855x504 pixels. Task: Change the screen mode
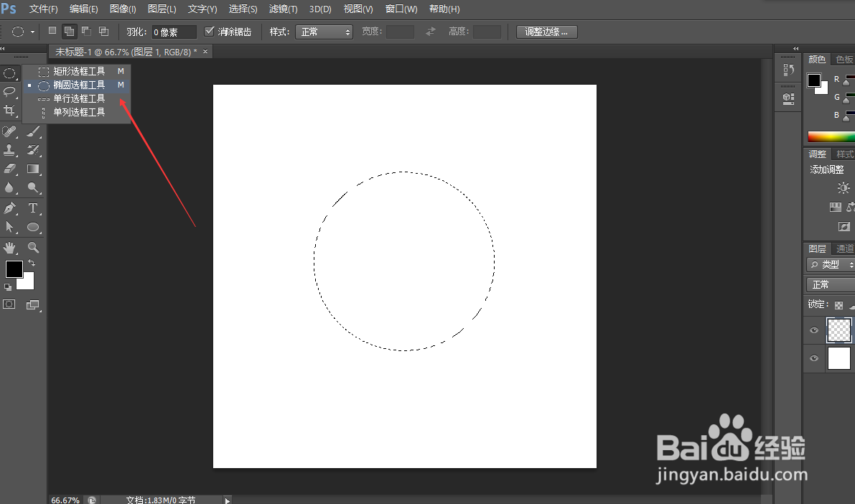(33, 305)
